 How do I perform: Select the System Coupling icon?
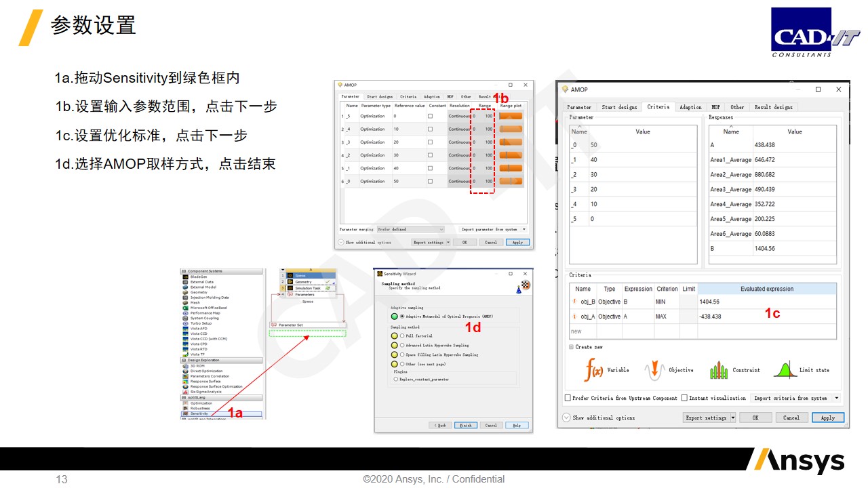185,318
